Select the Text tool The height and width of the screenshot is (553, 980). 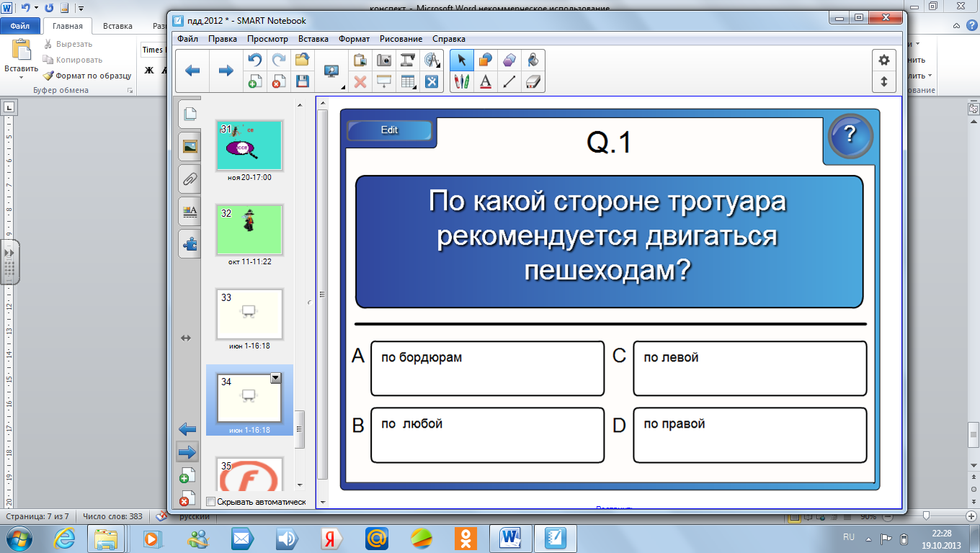[x=486, y=81]
